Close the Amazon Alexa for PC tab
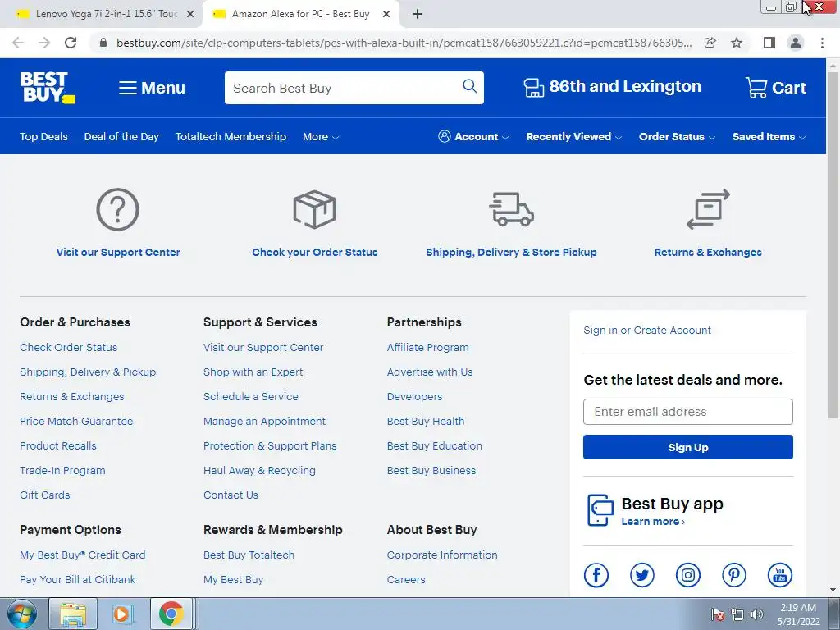The height and width of the screenshot is (630, 840). [386, 15]
